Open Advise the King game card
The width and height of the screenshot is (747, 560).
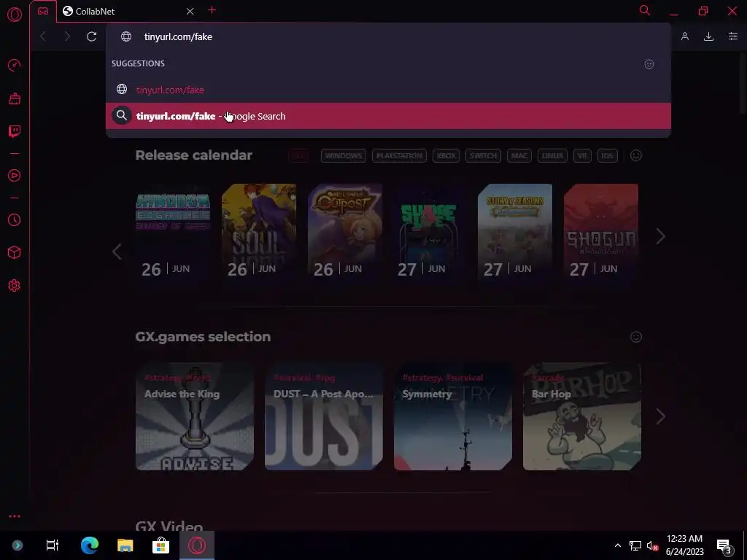pyautogui.click(x=194, y=416)
